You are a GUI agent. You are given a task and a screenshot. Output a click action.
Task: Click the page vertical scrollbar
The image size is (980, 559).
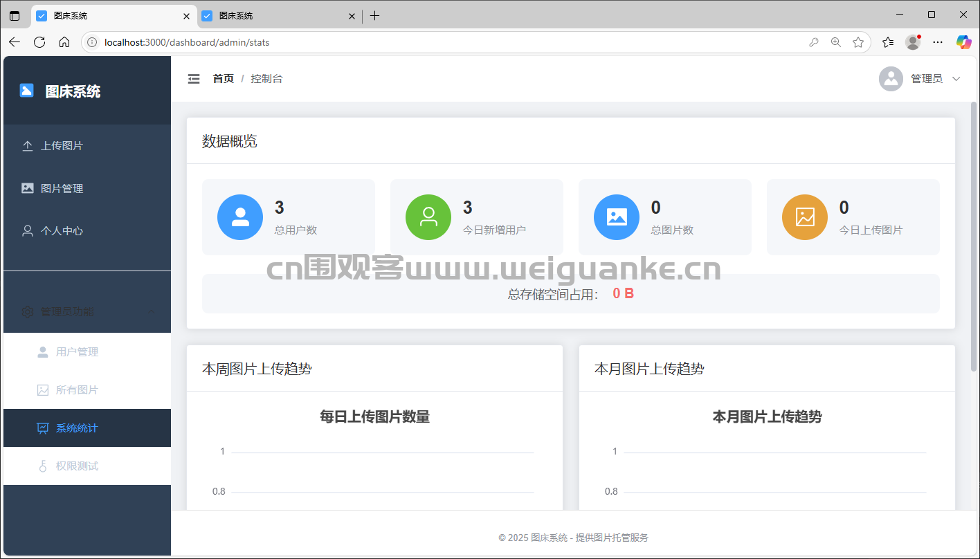[974, 237]
